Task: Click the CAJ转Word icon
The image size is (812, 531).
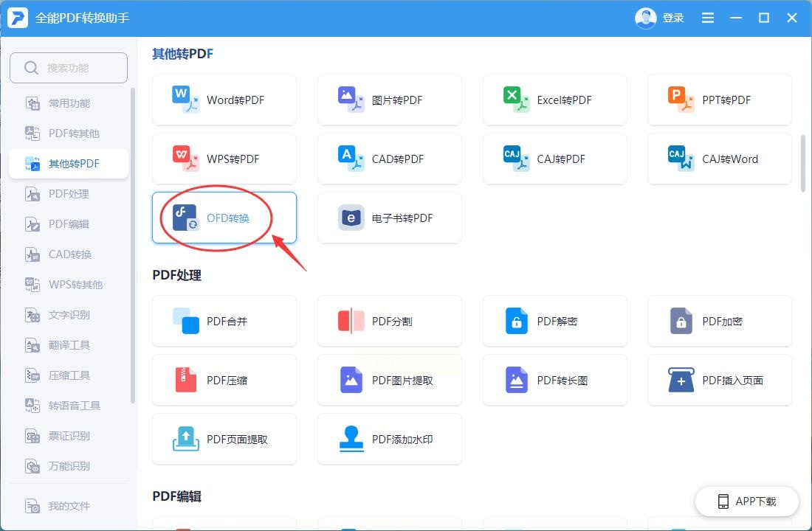Action: click(x=681, y=159)
